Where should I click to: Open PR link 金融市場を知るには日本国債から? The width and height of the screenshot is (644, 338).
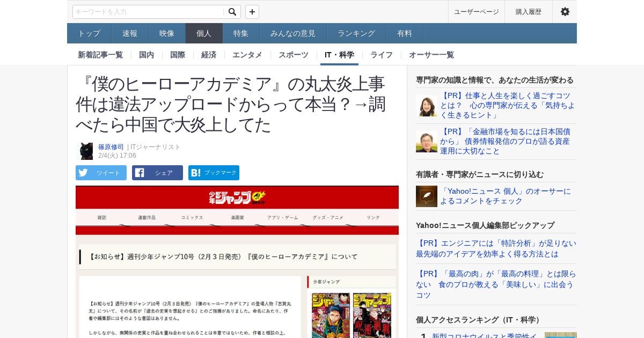pyautogui.click(x=505, y=141)
